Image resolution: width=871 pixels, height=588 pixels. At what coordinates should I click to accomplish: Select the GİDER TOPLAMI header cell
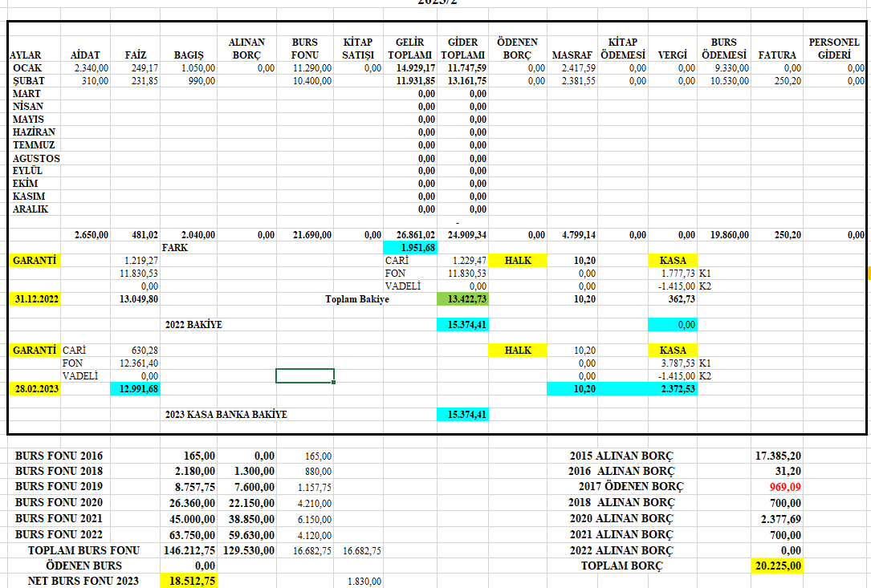(x=462, y=48)
